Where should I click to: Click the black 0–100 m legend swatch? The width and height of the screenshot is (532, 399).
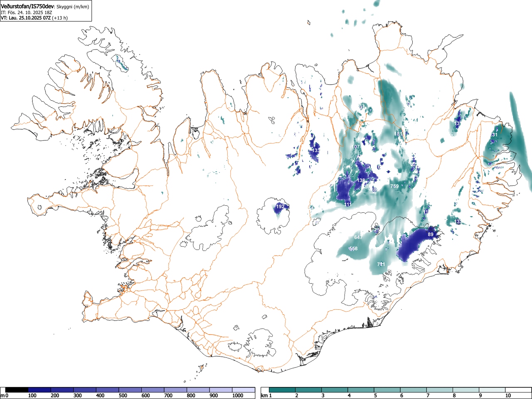(x=17, y=390)
